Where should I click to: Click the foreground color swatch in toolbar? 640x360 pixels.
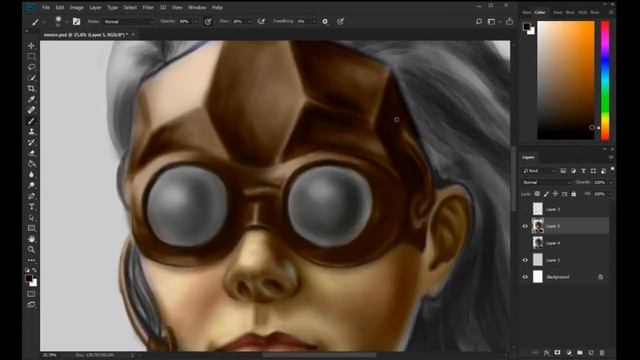pyautogui.click(x=29, y=278)
